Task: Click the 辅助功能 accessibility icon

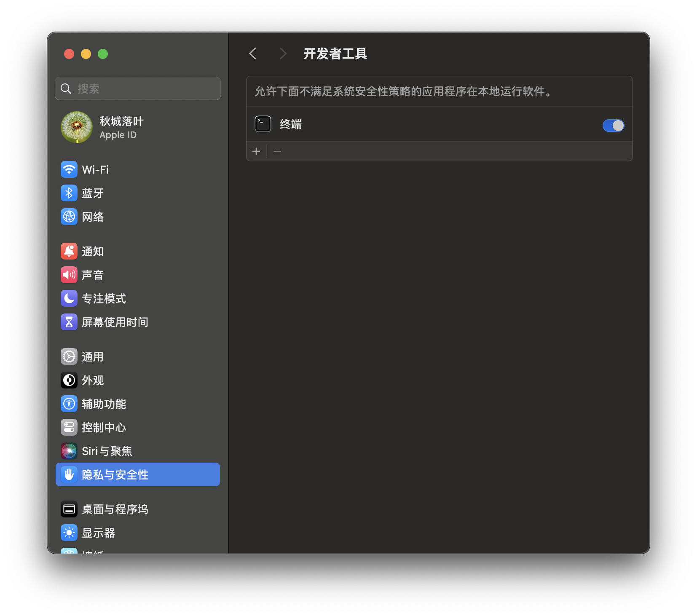Action: point(69,404)
